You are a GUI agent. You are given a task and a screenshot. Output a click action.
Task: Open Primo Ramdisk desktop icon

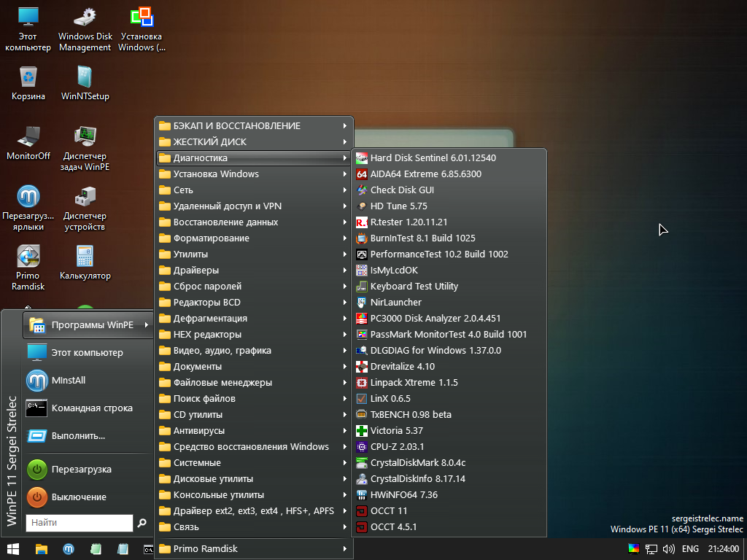28,267
